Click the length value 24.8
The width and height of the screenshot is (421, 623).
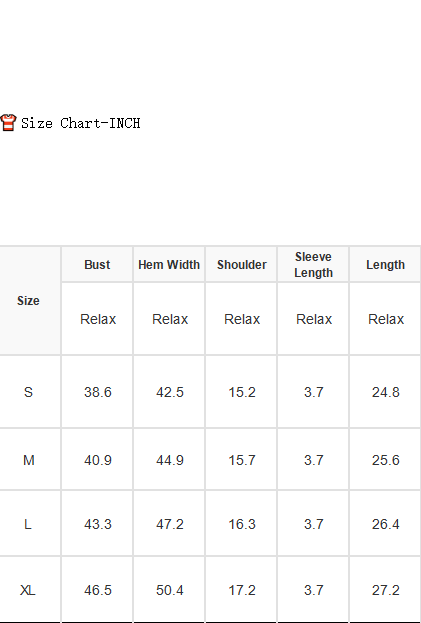[x=386, y=392]
